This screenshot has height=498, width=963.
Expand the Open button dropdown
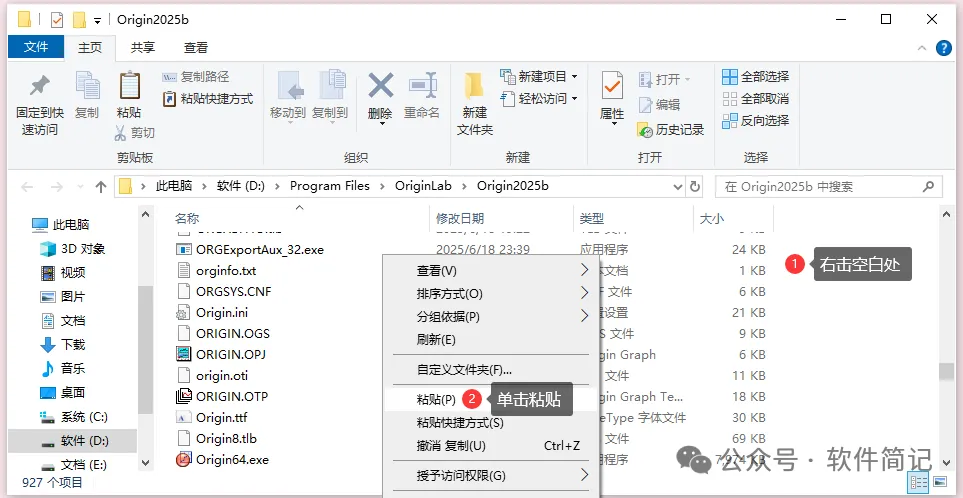pyautogui.click(x=687, y=79)
